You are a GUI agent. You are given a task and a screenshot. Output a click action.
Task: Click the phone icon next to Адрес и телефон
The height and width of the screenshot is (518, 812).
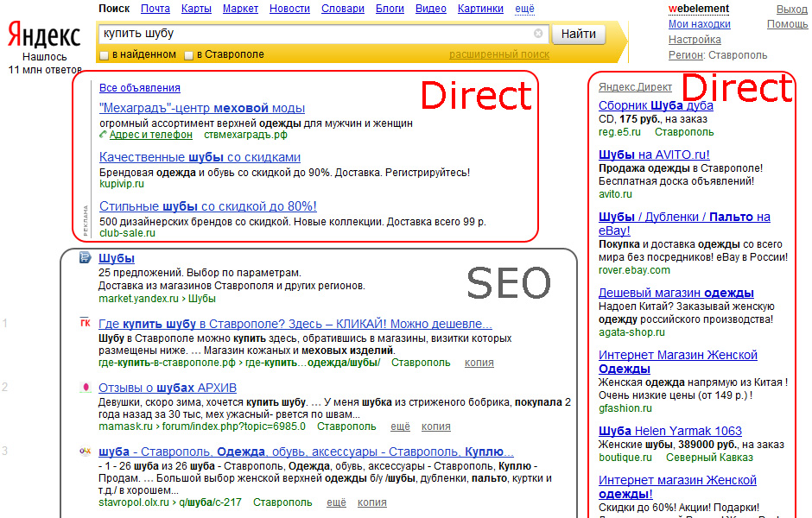click(103, 135)
